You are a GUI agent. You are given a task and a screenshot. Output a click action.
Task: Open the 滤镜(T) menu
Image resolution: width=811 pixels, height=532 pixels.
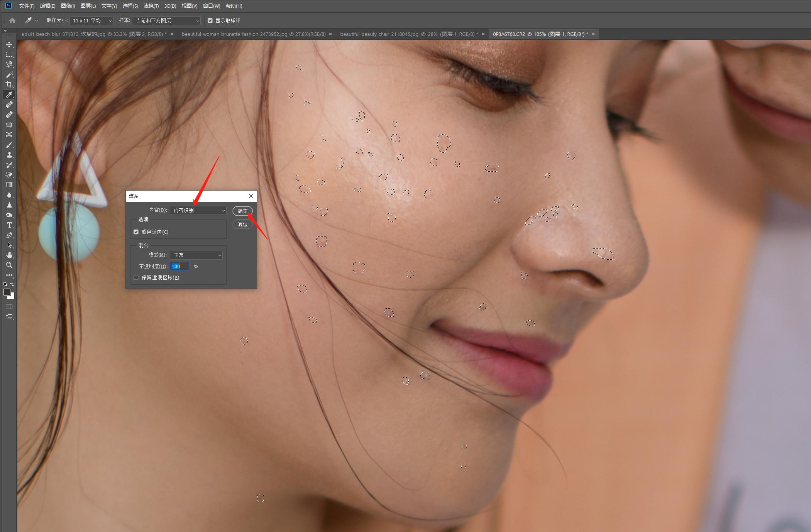(151, 6)
